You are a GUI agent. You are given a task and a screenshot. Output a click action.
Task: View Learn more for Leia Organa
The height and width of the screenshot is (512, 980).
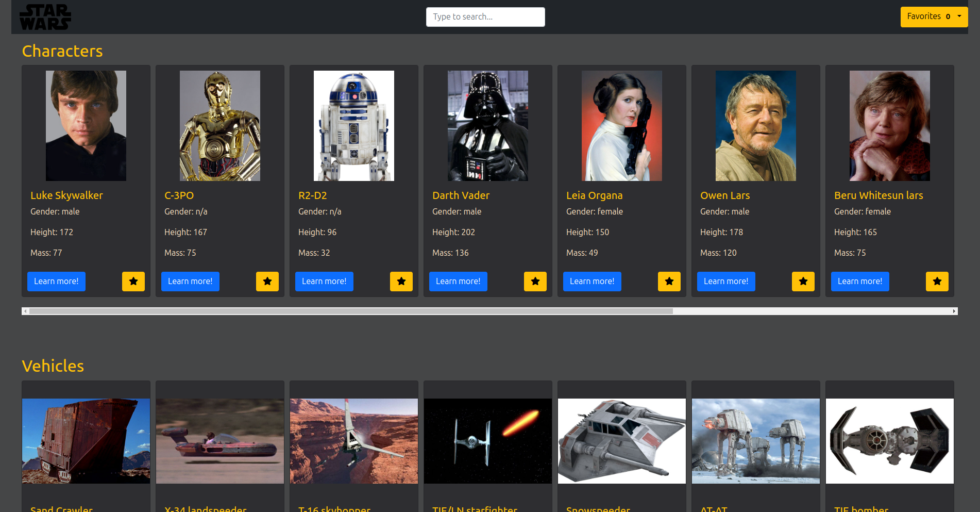click(x=592, y=282)
